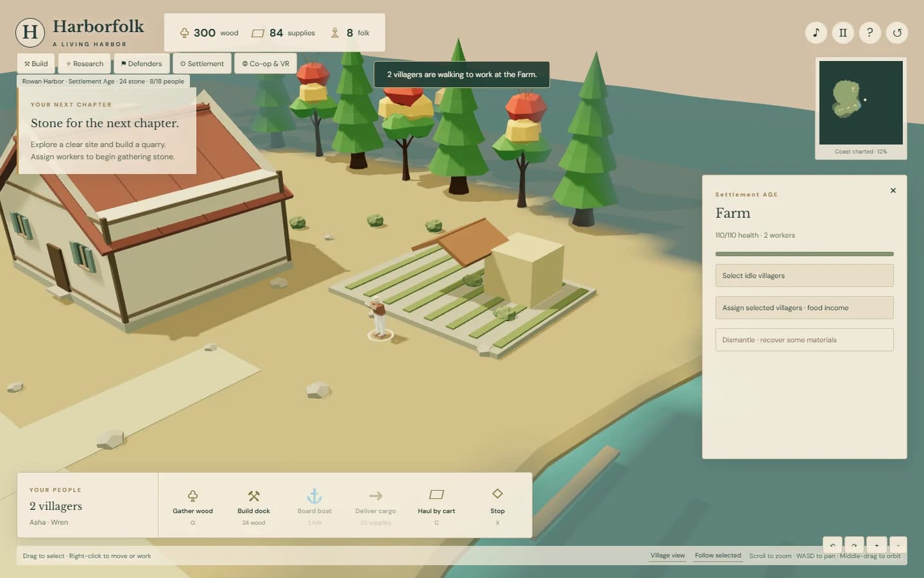
Task: Click Dismantle recover some materials
Action: pos(804,340)
